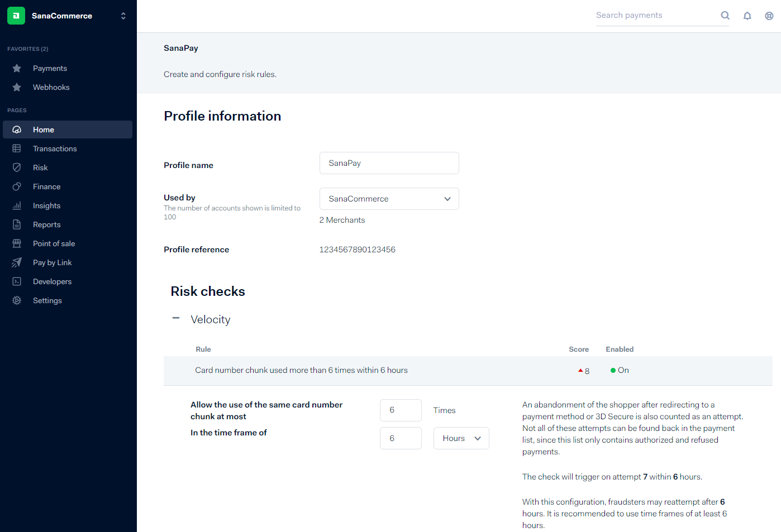Open the Pay by Link page
This screenshot has height=532, width=781.
pyautogui.click(x=53, y=262)
